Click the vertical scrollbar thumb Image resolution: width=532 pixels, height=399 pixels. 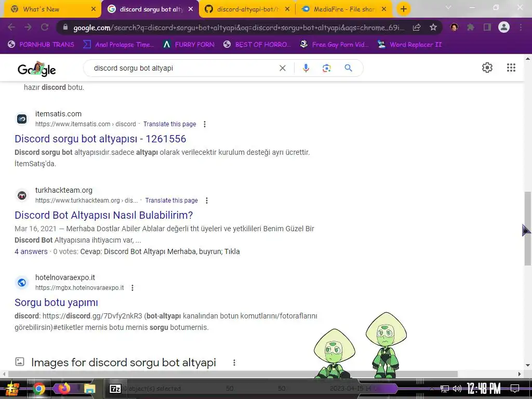click(x=528, y=229)
